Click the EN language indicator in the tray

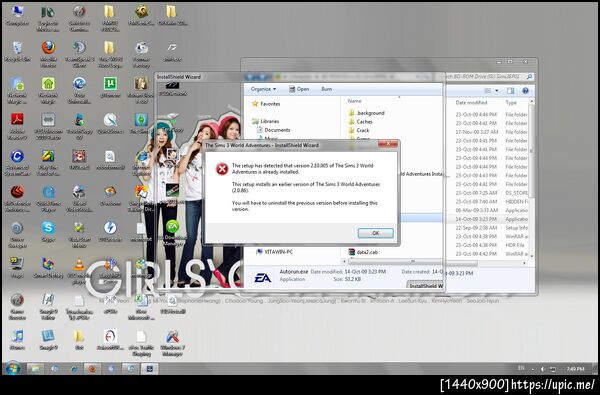click(521, 368)
